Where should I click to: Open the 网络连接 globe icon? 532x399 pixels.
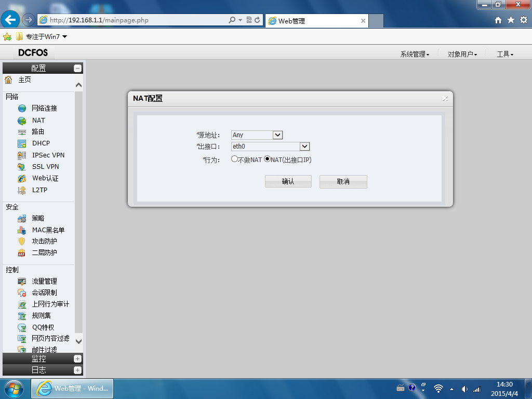tap(22, 108)
